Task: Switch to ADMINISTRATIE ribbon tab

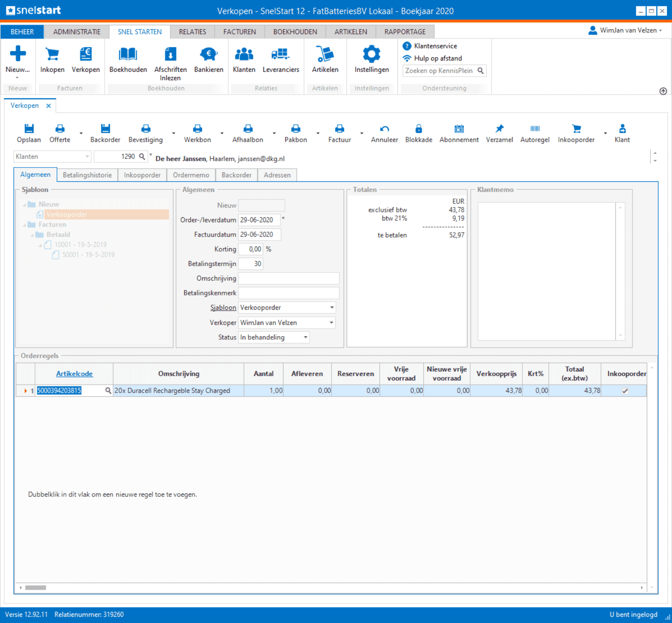Action: [x=77, y=32]
